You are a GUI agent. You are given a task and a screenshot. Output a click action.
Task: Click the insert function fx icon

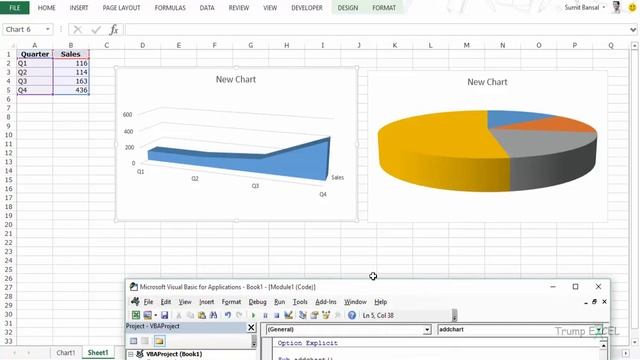114,29
